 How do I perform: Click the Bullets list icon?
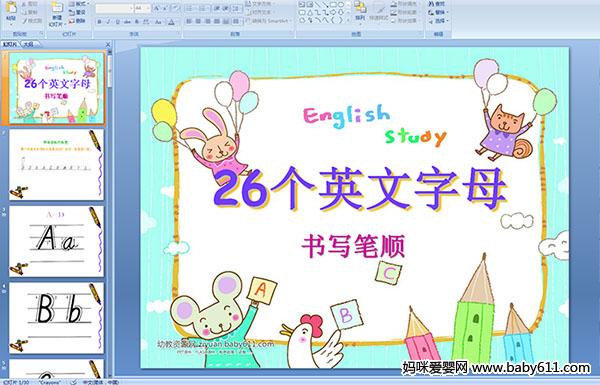(191, 8)
